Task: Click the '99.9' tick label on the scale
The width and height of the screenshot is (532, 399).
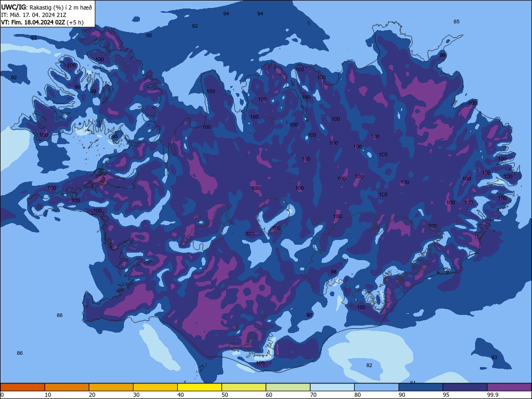Action: coord(493,395)
